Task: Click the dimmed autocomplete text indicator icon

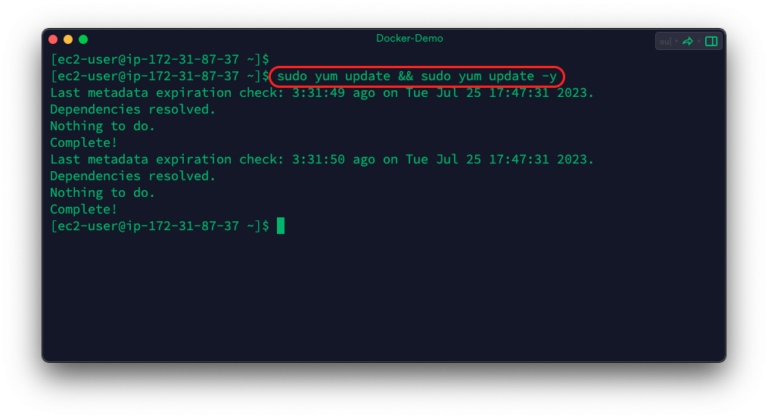Action: [665, 42]
